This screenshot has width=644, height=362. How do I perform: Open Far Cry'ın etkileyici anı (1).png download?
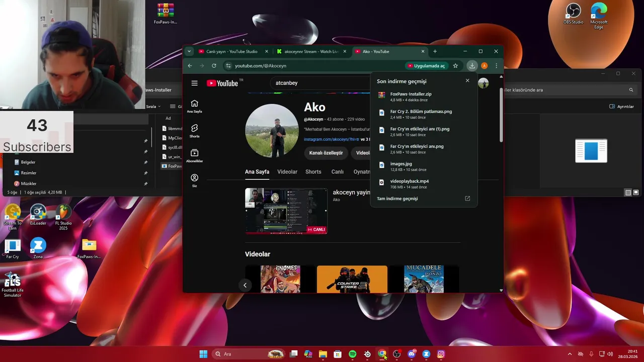point(424,132)
